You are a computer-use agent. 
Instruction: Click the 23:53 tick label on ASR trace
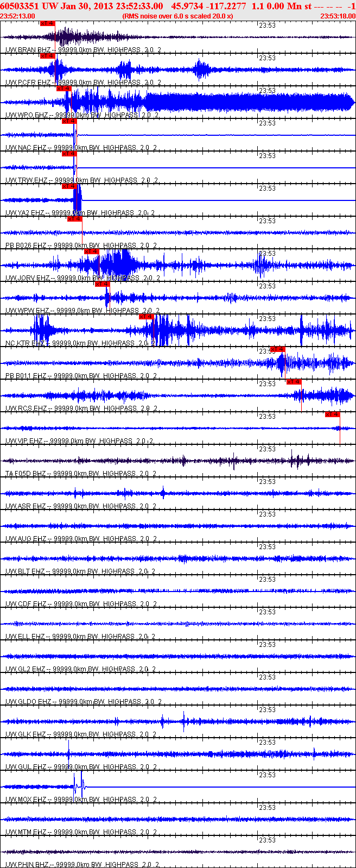click(267, 482)
